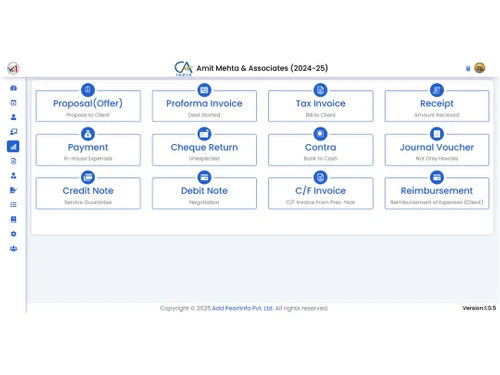Click the round icon above Proposal(Offer)
Screen dimensions: 500x375
[88, 90]
